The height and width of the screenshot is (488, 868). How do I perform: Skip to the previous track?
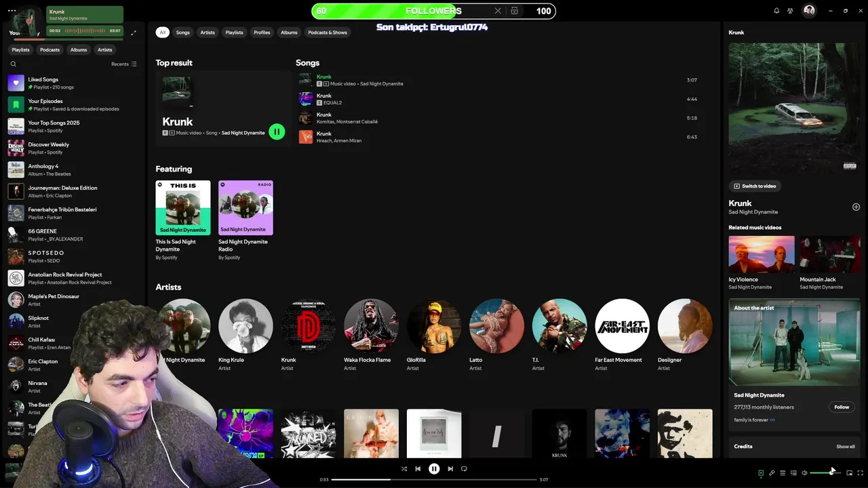(418, 468)
